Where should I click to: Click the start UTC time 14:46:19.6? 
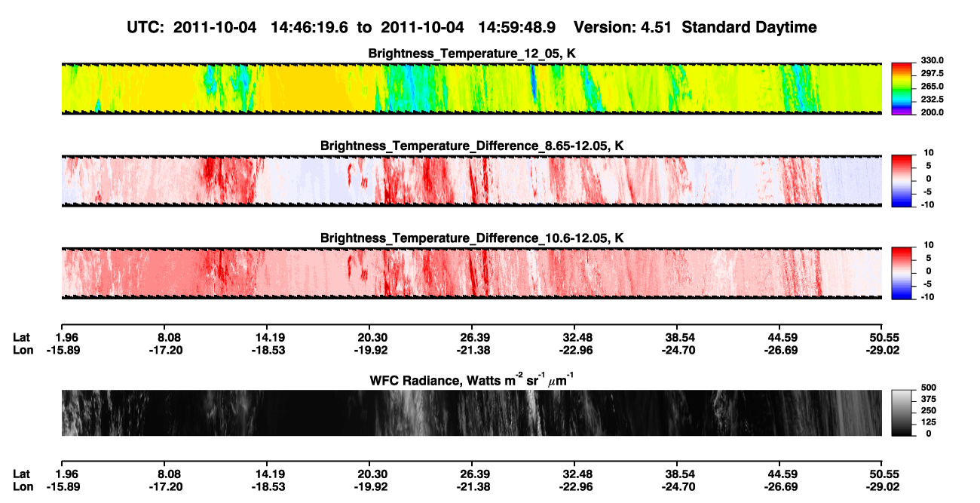(x=310, y=27)
